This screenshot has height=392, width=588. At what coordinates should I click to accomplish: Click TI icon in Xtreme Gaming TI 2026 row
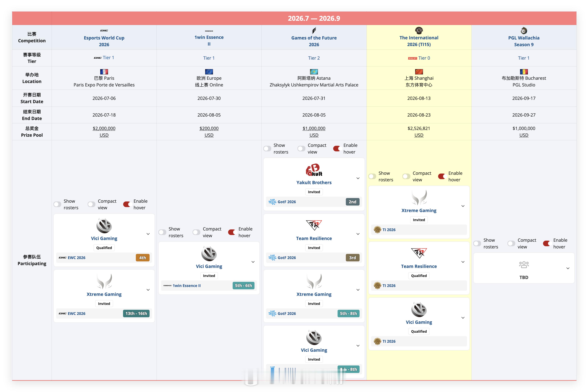click(x=377, y=230)
